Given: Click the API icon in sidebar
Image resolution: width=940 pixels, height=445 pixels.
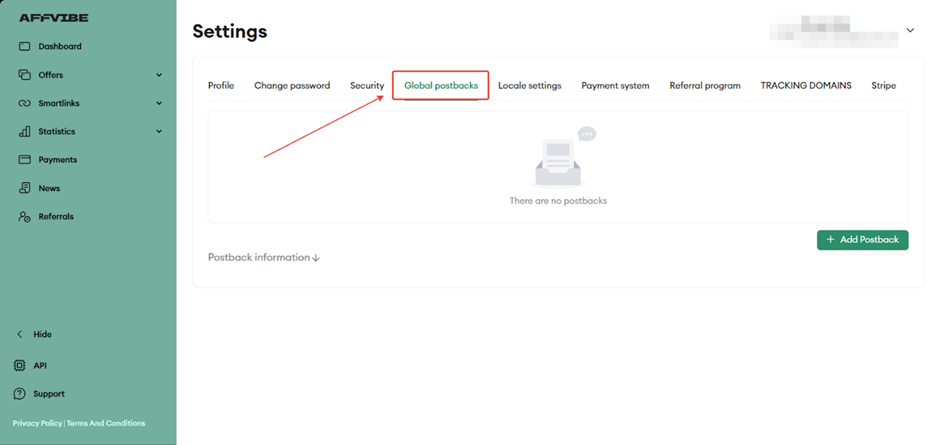Looking at the screenshot, I should click(x=20, y=366).
